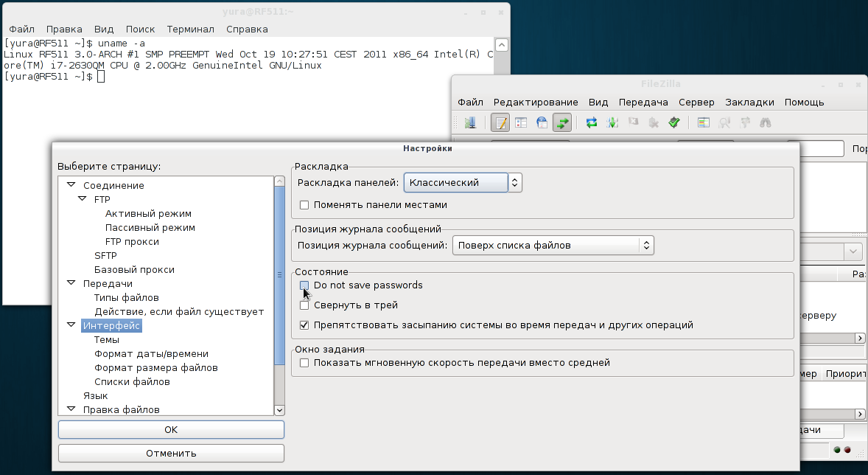Check the Свернуть в трей option
Image resolution: width=868 pixels, height=475 pixels.
[304, 305]
